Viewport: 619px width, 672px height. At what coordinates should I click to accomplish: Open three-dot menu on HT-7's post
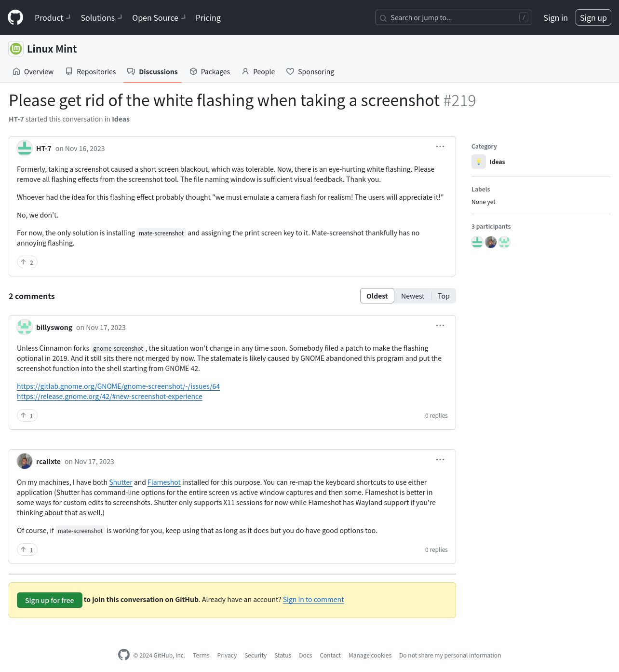[x=440, y=147]
